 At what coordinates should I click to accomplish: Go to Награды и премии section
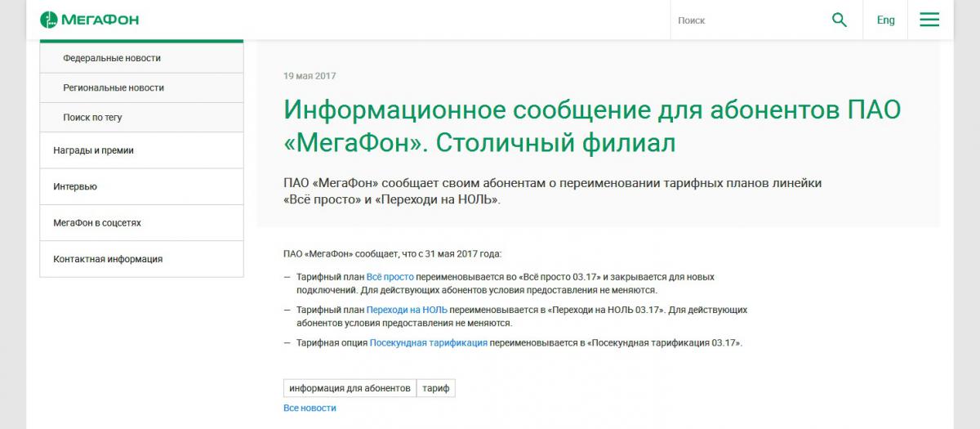pyautogui.click(x=93, y=150)
